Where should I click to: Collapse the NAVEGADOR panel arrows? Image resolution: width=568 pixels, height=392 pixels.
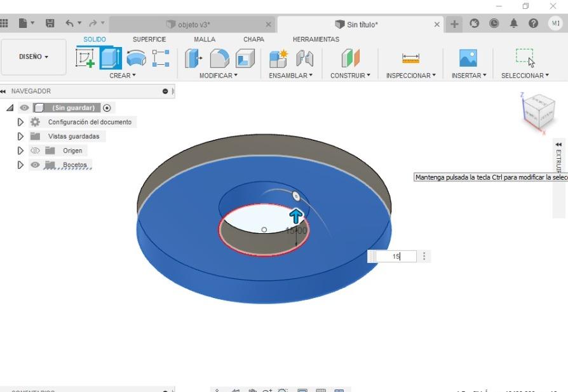[x=3, y=91]
